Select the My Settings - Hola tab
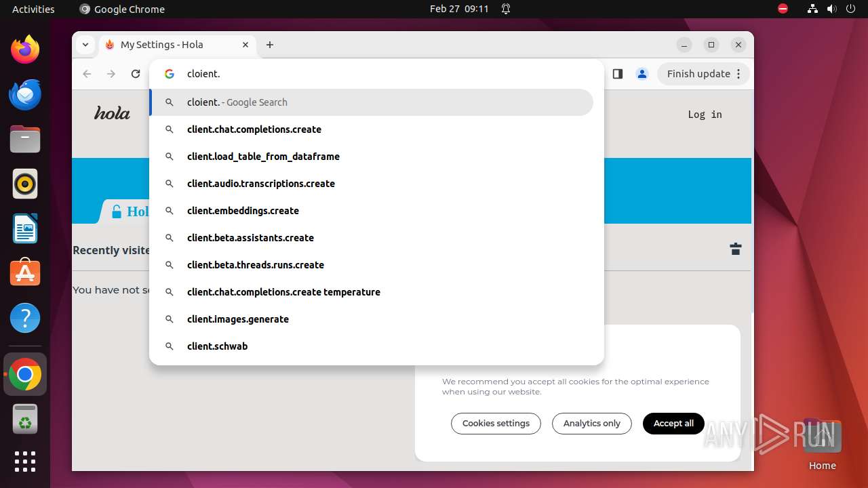The width and height of the screenshot is (868, 488). coord(177,45)
